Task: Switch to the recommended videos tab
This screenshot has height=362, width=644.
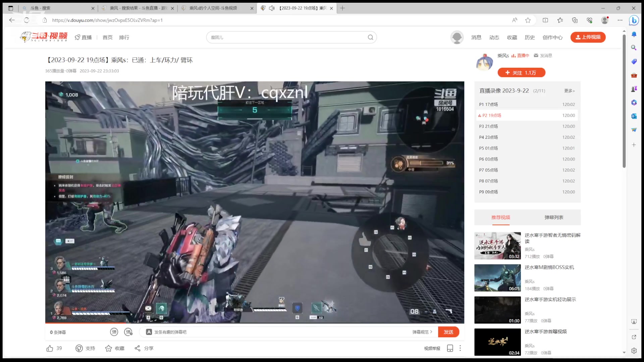Action: pyautogui.click(x=501, y=217)
